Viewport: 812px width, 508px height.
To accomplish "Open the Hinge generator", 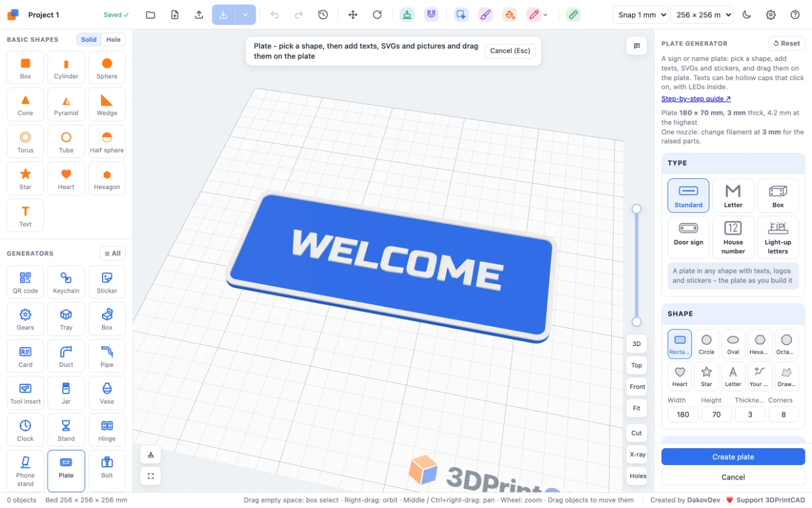I will pyautogui.click(x=107, y=430).
